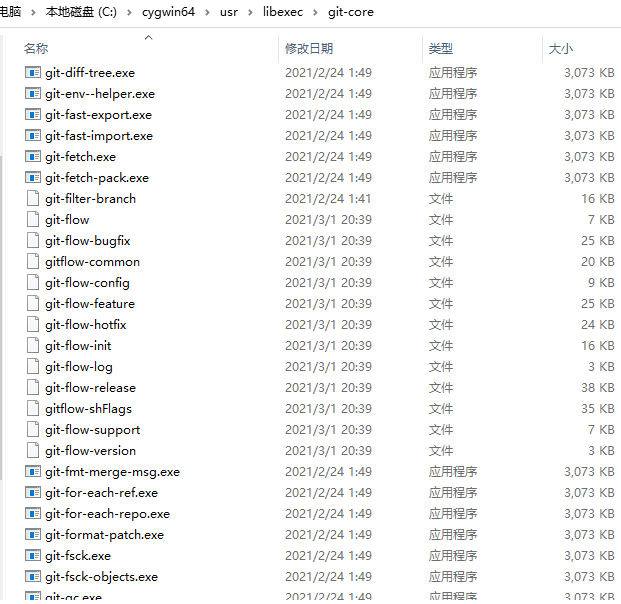Screen dimensions: 621x604
Task: Sort by 名称 column header
Action: 36,49
